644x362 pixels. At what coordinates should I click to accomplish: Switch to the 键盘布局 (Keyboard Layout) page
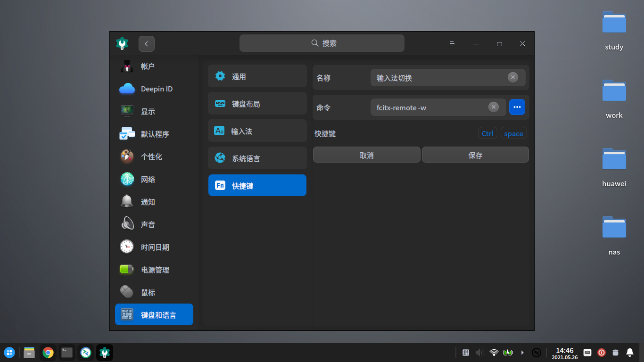(257, 104)
